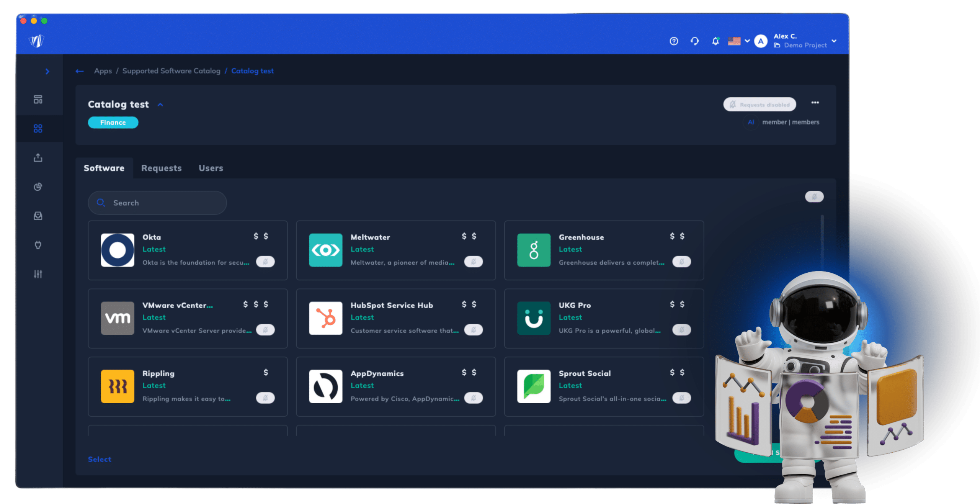Open the Okta logo card
This screenshot has width=980, height=504.
tap(118, 250)
